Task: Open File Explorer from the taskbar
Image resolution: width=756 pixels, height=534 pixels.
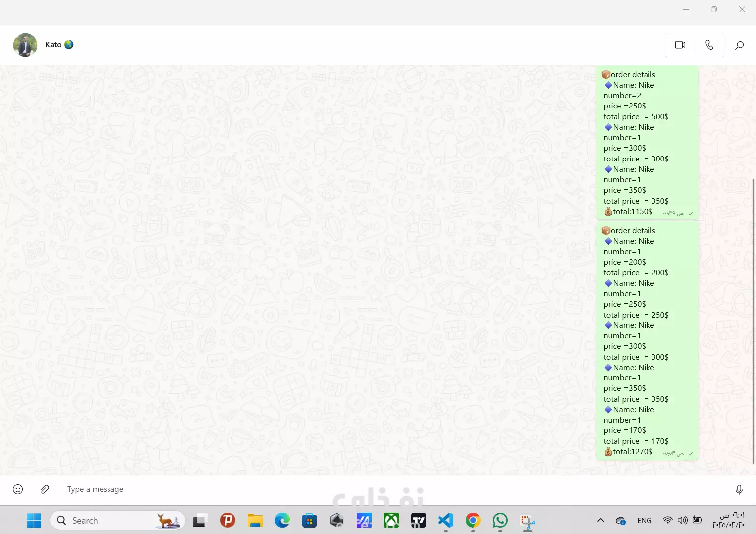Action: coord(255,521)
